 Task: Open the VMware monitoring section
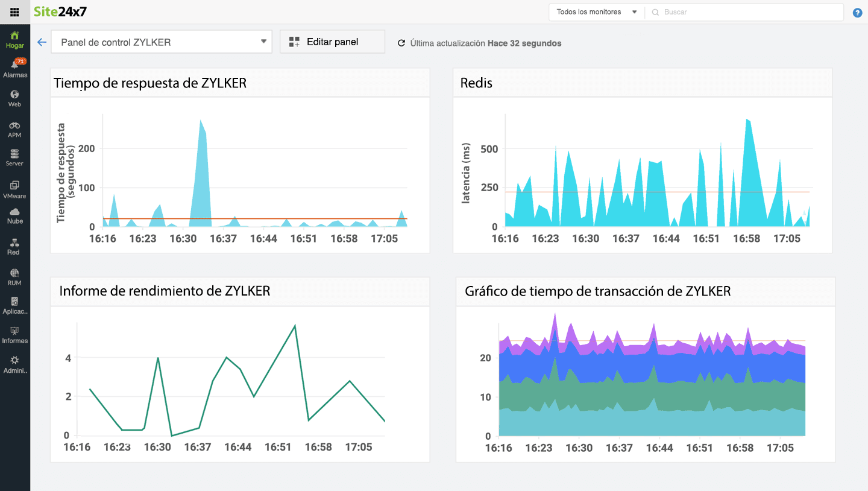pos(14,188)
